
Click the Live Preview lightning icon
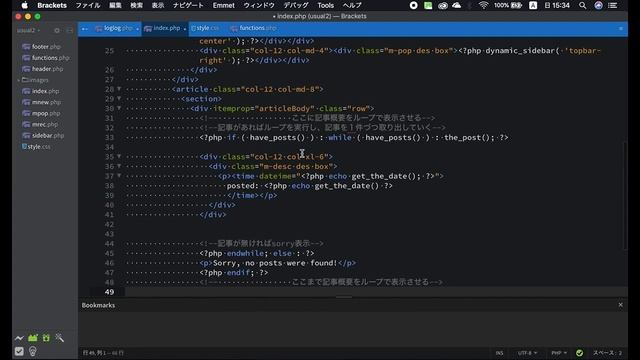[19, 338]
